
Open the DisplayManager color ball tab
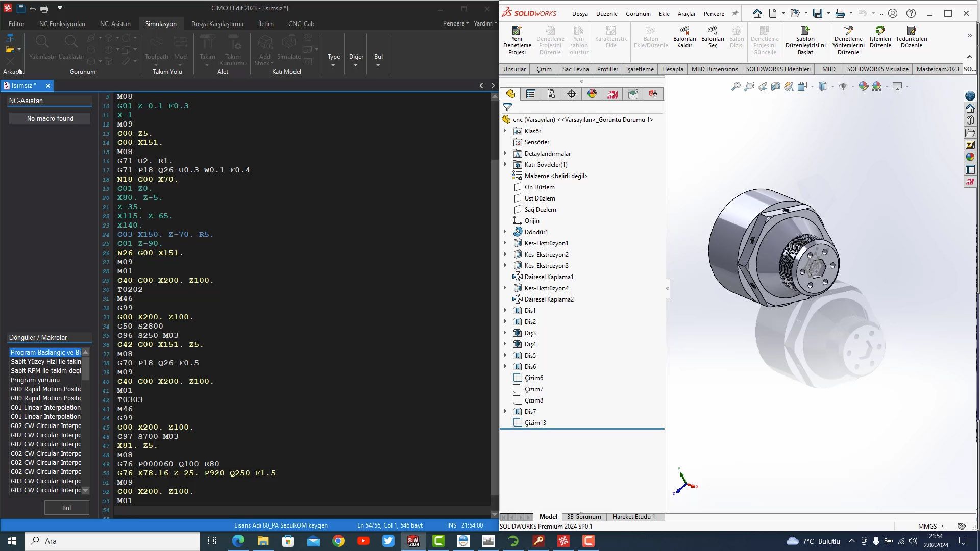click(592, 94)
